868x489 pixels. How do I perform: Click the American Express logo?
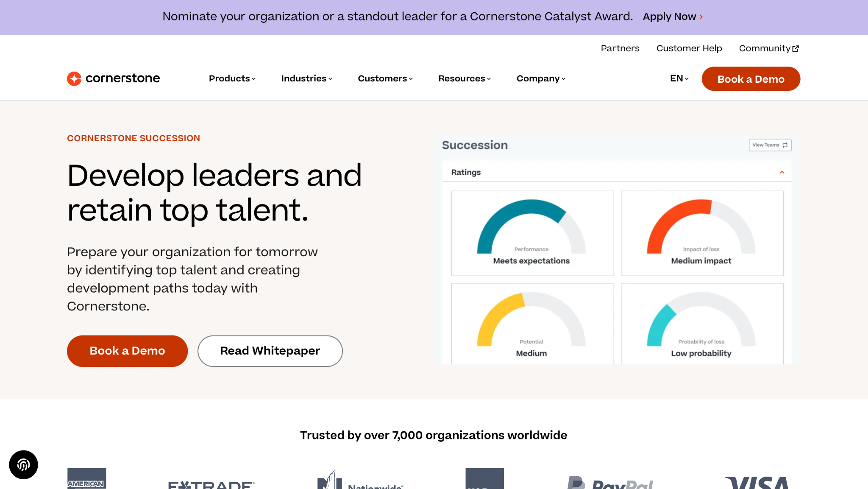click(x=86, y=478)
